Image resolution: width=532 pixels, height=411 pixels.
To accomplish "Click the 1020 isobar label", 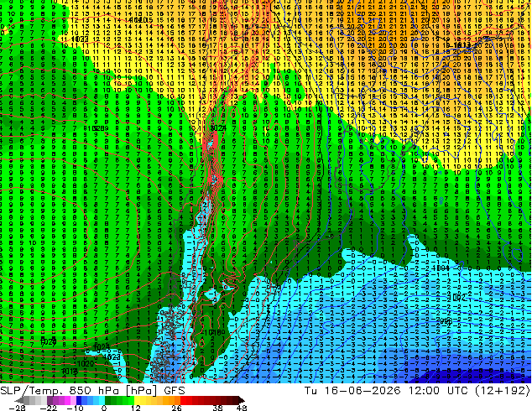I will tap(86, 364).
